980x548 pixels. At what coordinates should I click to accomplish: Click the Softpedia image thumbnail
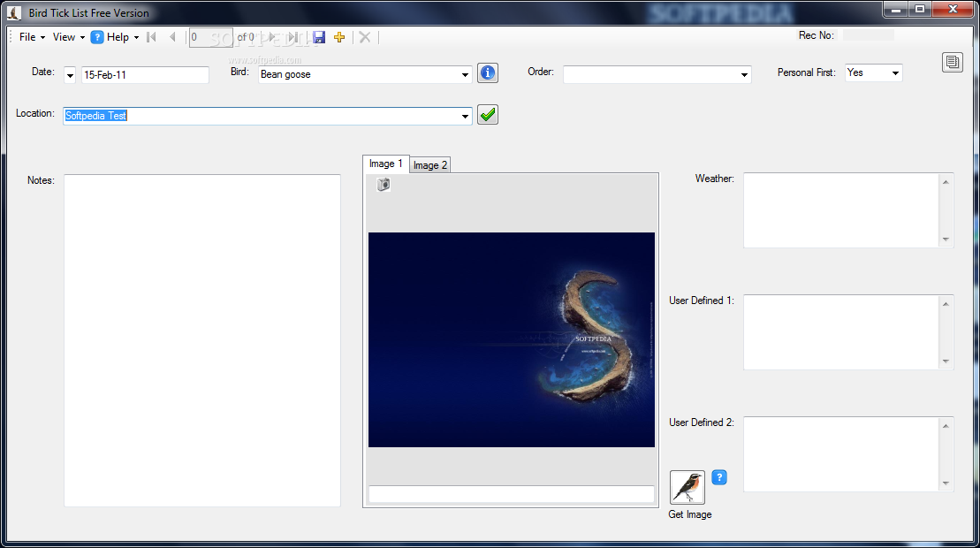point(512,340)
